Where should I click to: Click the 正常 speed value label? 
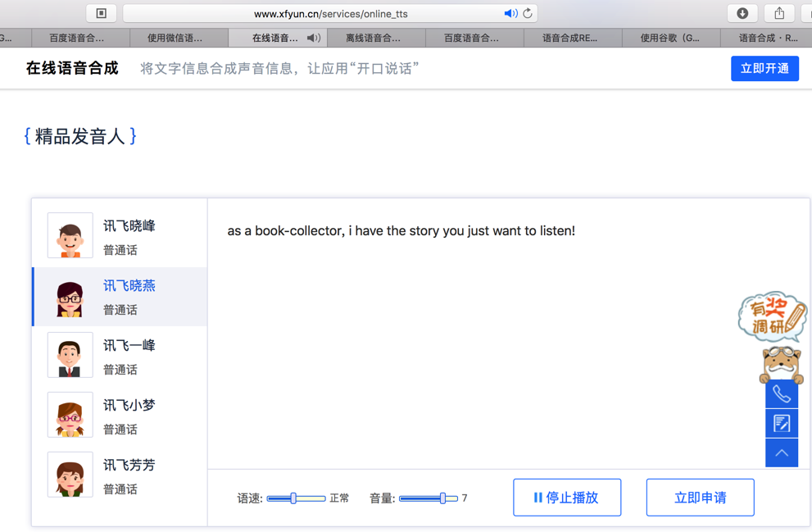click(x=339, y=498)
